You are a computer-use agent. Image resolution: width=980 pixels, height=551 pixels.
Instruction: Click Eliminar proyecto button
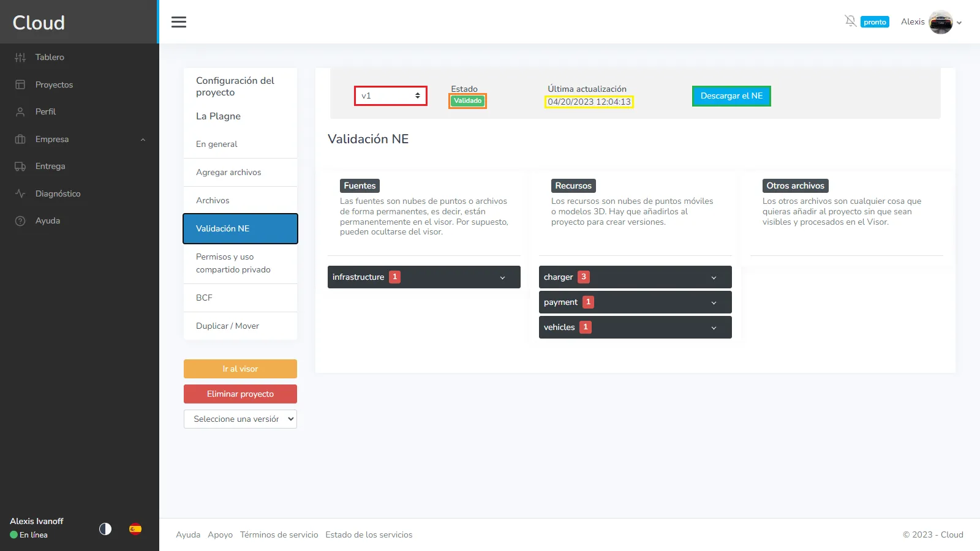click(x=240, y=394)
